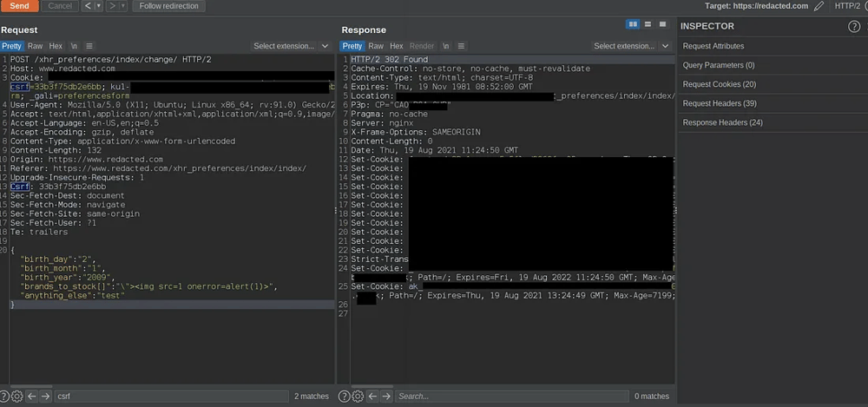Image resolution: width=868 pixels, height=407 pixels.
Task: Click the Target: https://redacted.com label
Action: (x=756, y=6)
